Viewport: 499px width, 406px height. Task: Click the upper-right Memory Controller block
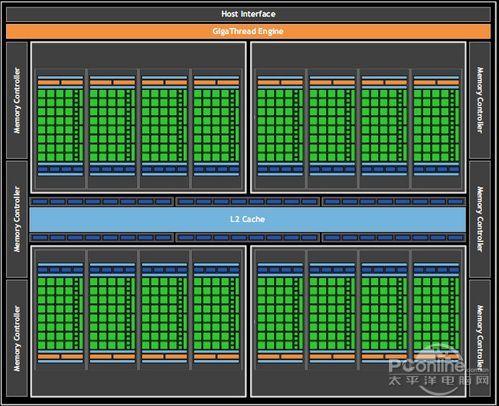coord(480,100)
